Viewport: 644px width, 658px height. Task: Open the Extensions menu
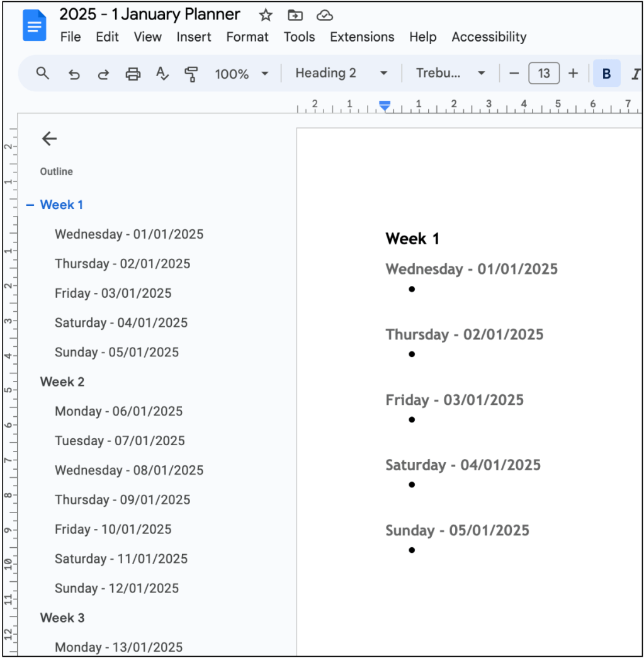click(362, 37)
